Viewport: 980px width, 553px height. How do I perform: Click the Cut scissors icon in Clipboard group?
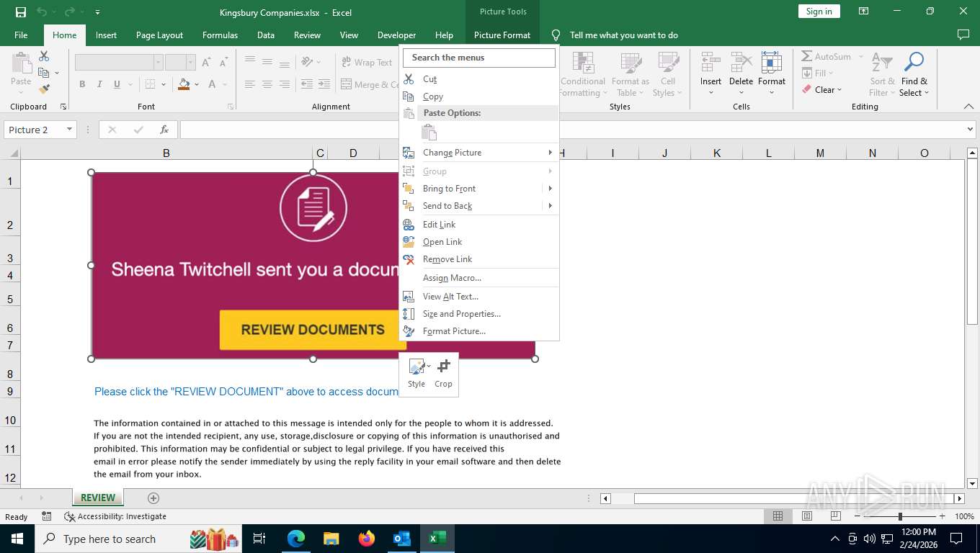[44, 56]
